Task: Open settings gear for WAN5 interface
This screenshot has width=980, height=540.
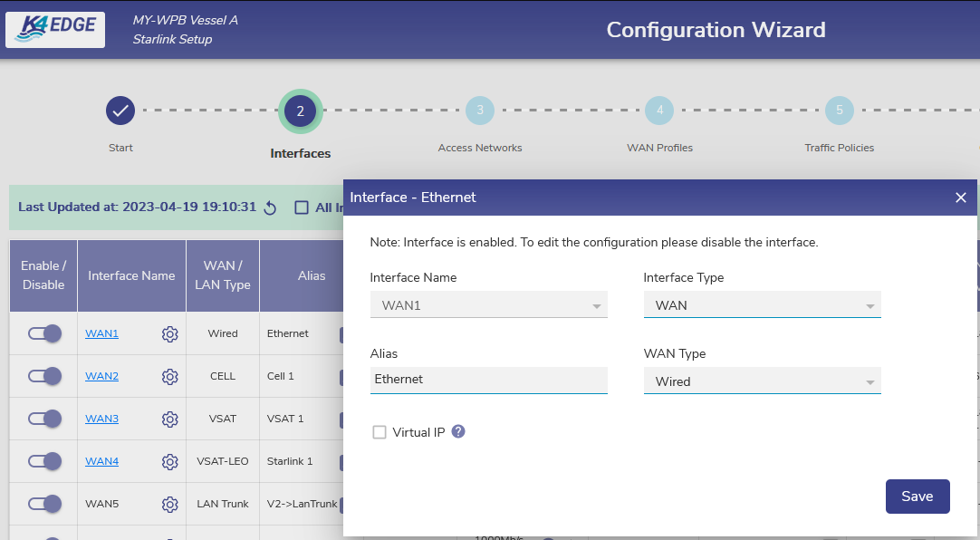Action: 169,505
